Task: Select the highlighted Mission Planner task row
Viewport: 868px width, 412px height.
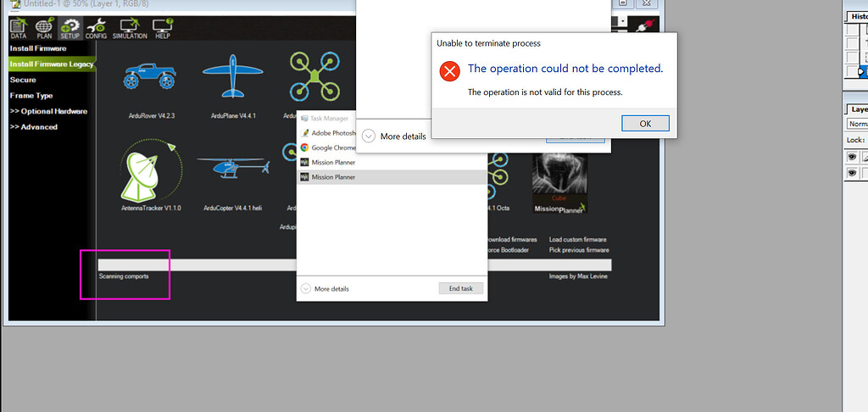Action: (x=392, y=177)
